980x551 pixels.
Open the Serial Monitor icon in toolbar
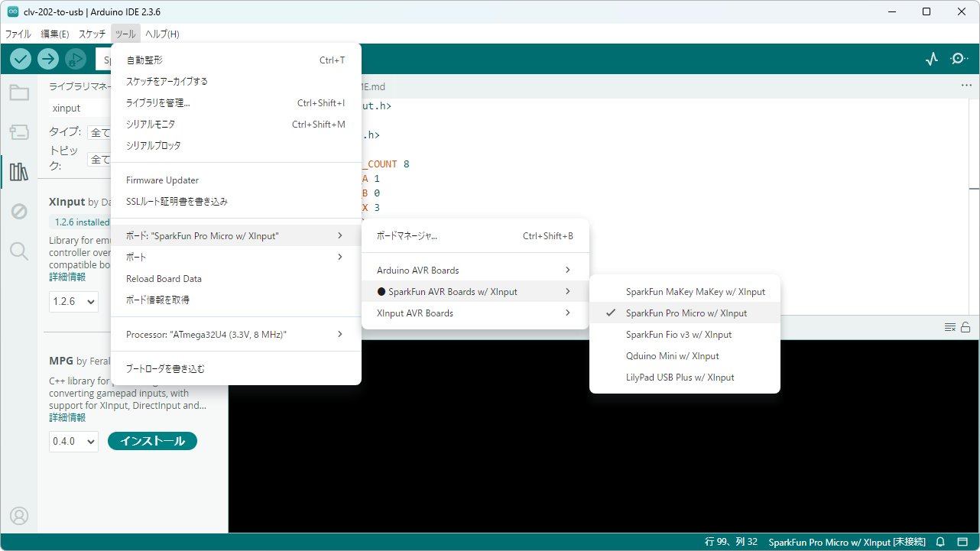click(959, 59)
